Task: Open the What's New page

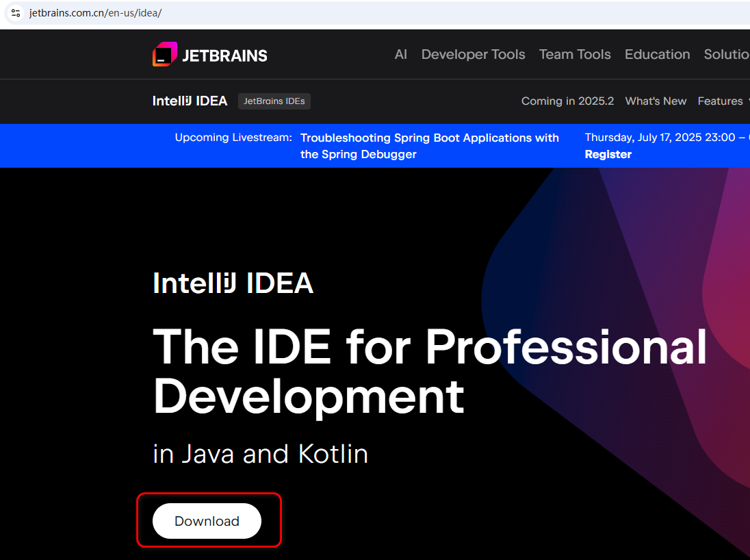Action: 655,101
